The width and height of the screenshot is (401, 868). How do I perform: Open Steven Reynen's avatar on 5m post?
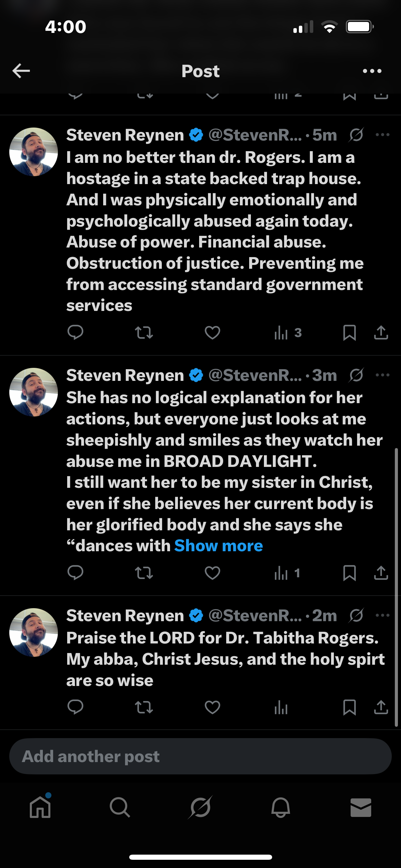(34, 152)
